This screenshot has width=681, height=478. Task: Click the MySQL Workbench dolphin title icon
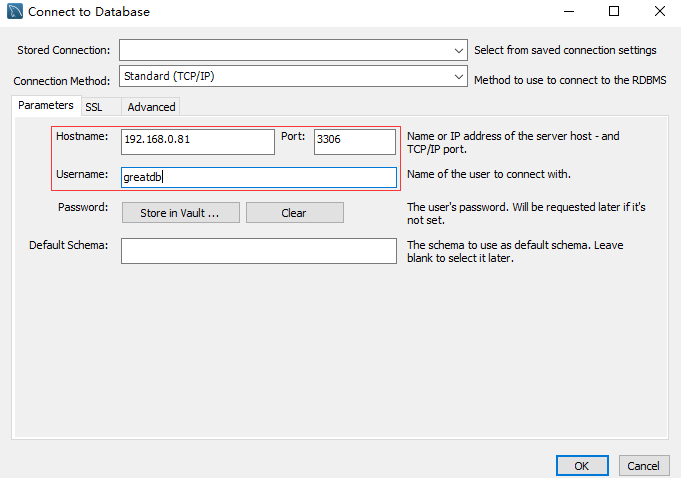click(x=15, y=11)
